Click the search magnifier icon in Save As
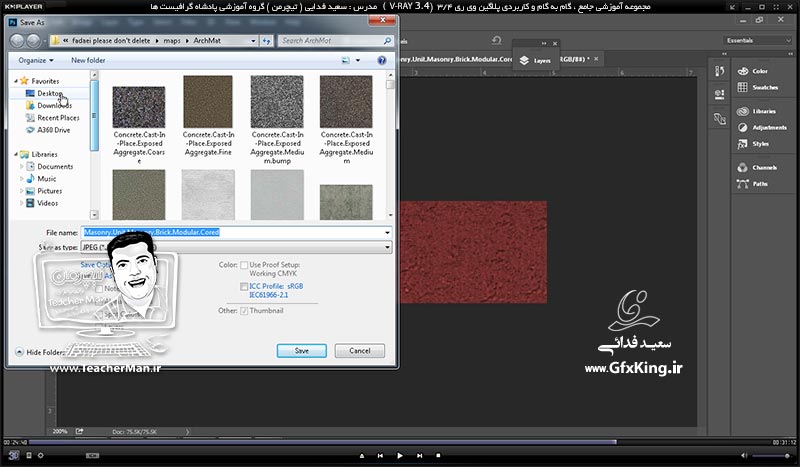Image resolution: width=800 pixels, height=467 pixels. point(387,41)
